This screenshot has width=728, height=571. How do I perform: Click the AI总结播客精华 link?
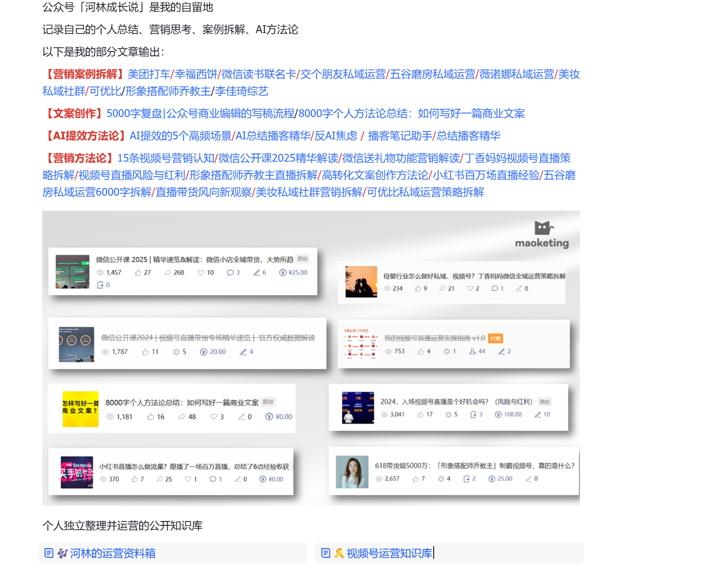[273, 136]
